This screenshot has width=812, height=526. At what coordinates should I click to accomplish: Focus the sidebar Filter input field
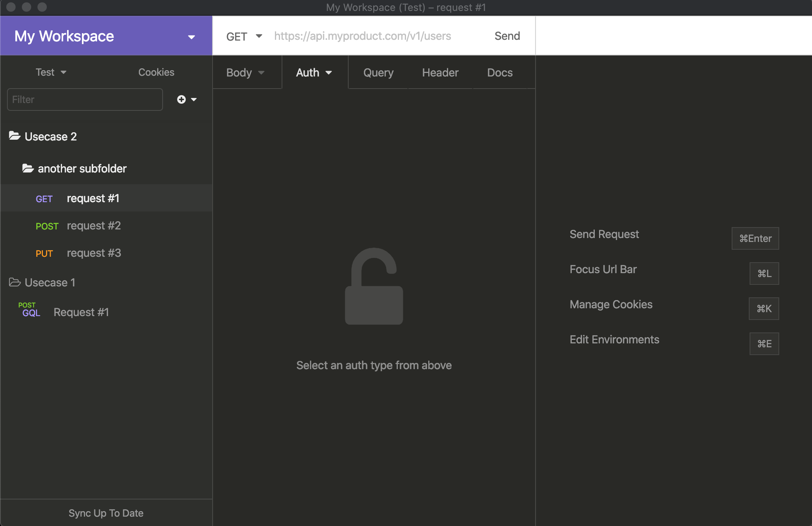85,100
